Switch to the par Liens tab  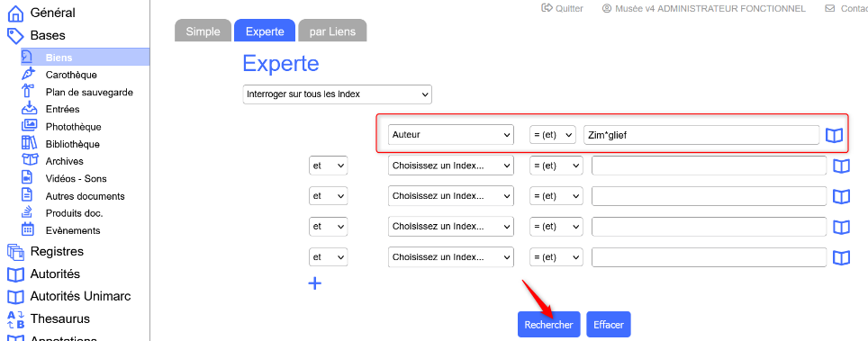332,31
